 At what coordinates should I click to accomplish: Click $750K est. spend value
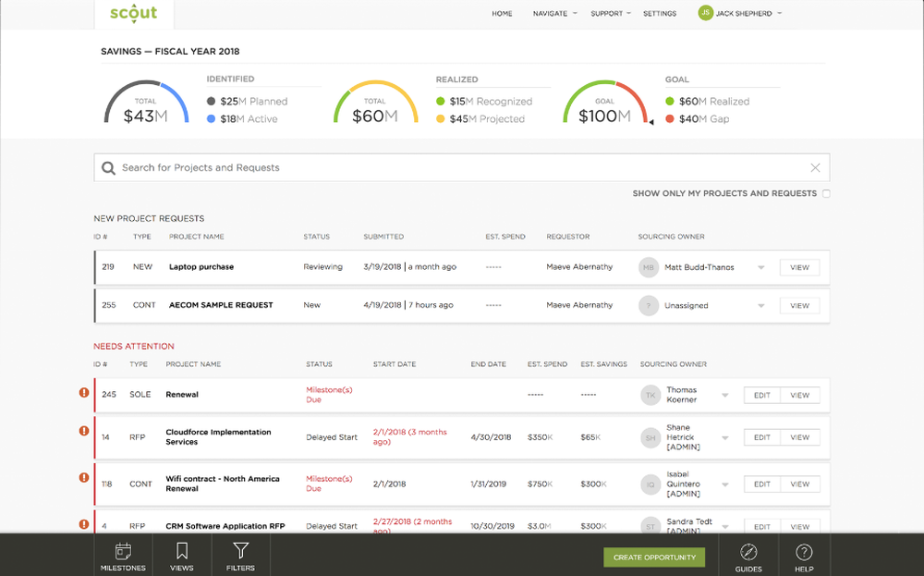pyautogui.click(x=540, y=484)
